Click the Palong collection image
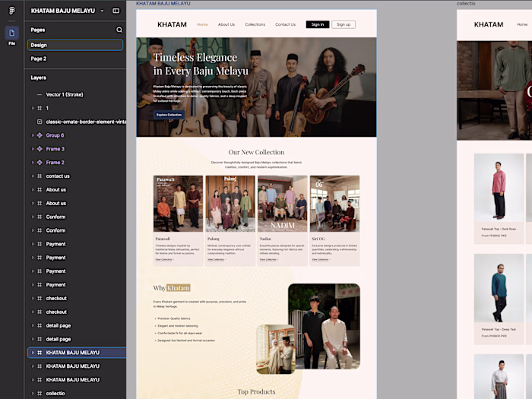 coord(230,204)
